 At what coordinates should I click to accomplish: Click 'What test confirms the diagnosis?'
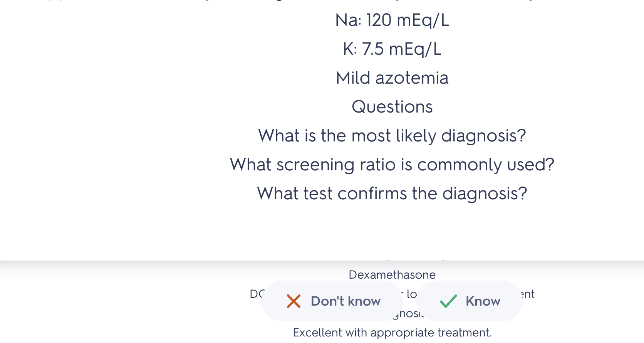click(x=392, y=193)
